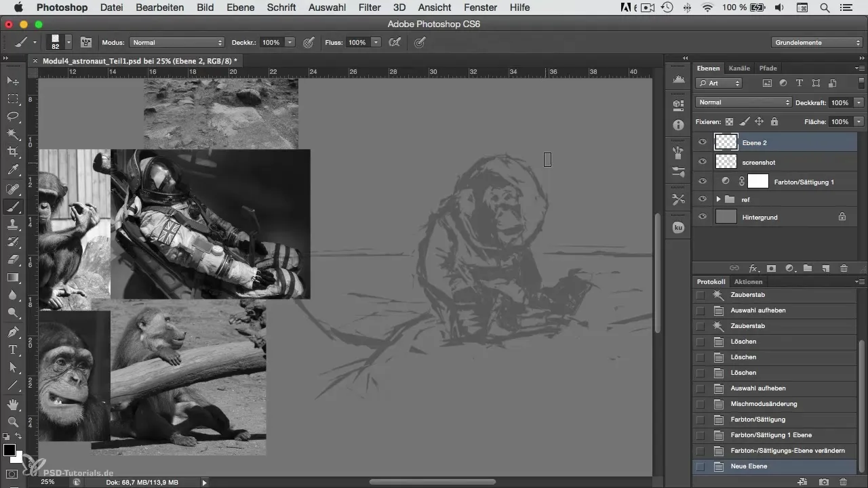
Task: Open the Bearbeiten menu
Action: click(x=159, y=7)
